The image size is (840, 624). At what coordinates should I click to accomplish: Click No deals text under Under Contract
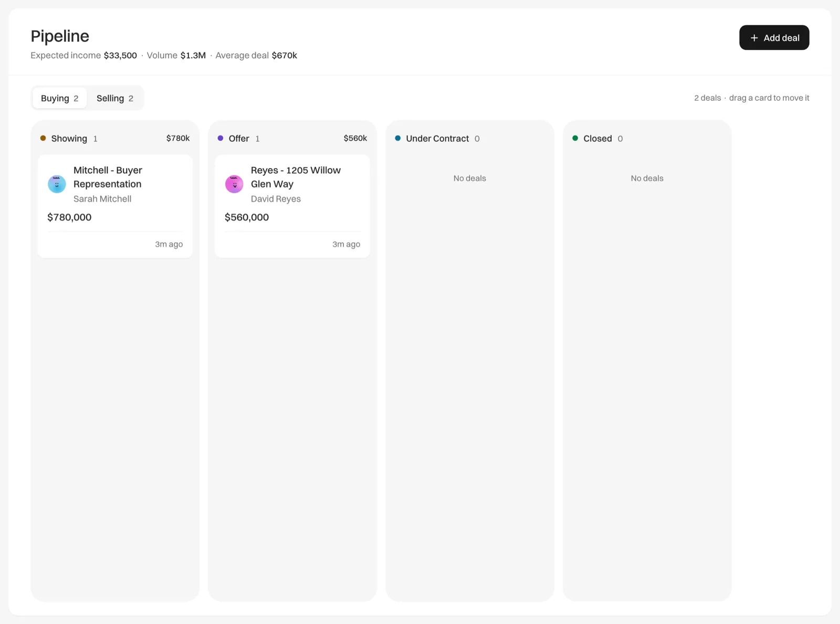coord(470,179)
